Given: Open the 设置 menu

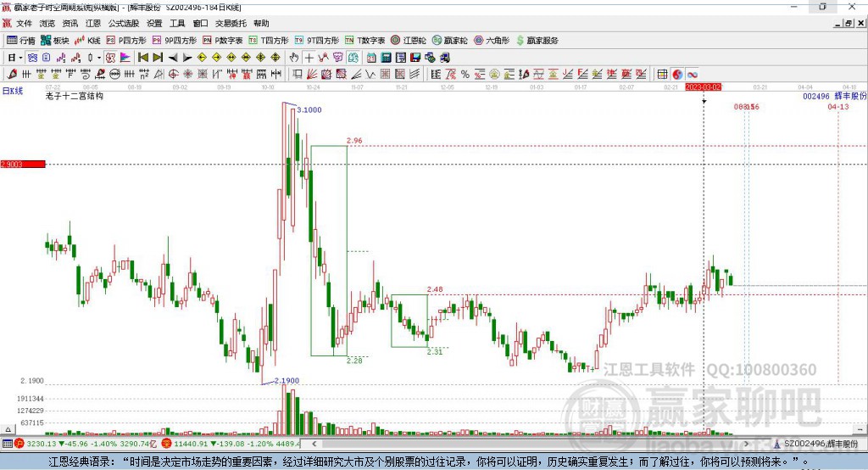Looking at the screenshot, I should [154, 23].
